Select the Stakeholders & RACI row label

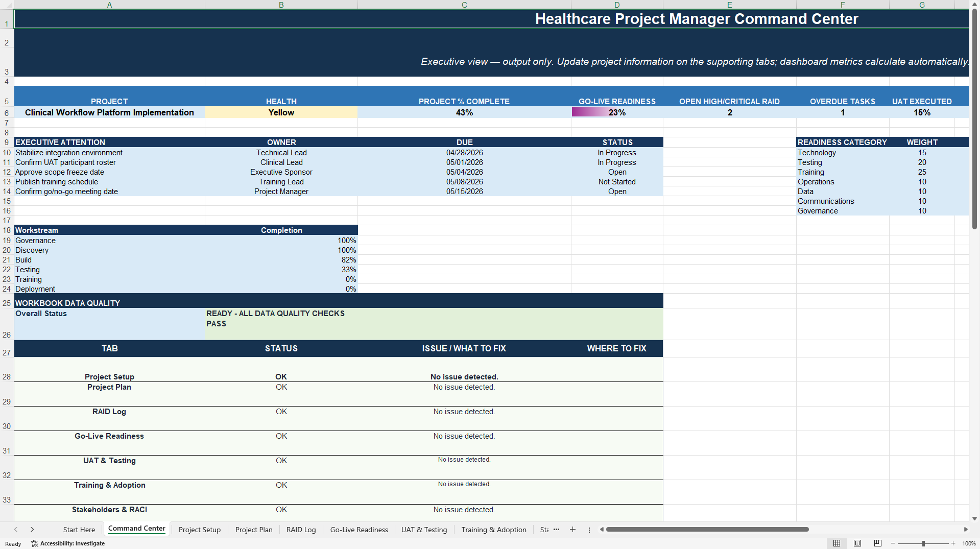point(109,510)
